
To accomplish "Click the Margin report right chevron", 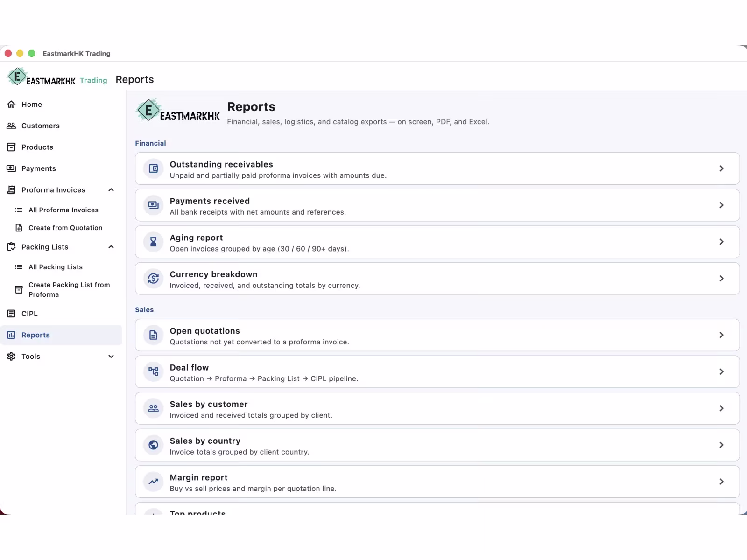I will point(721,482).
